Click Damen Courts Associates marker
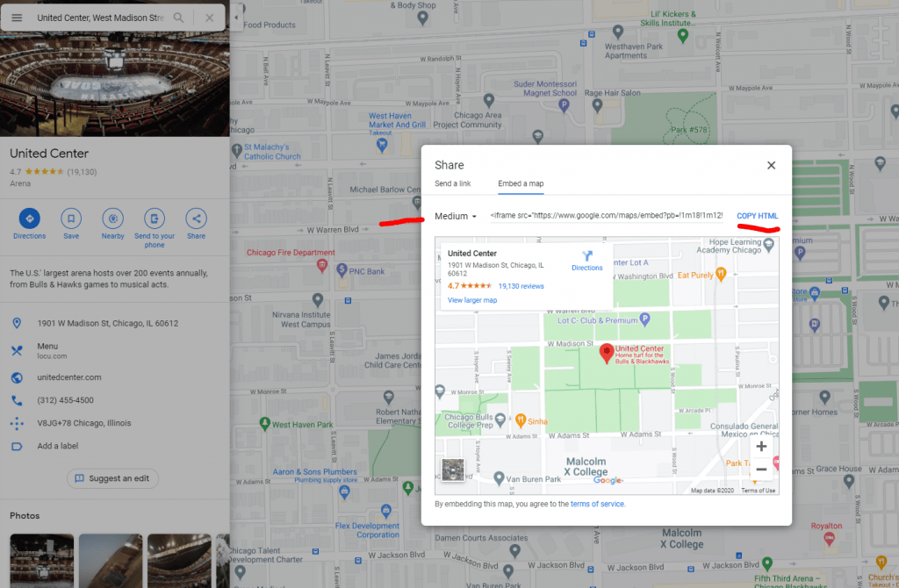 [x=514, y=551]
